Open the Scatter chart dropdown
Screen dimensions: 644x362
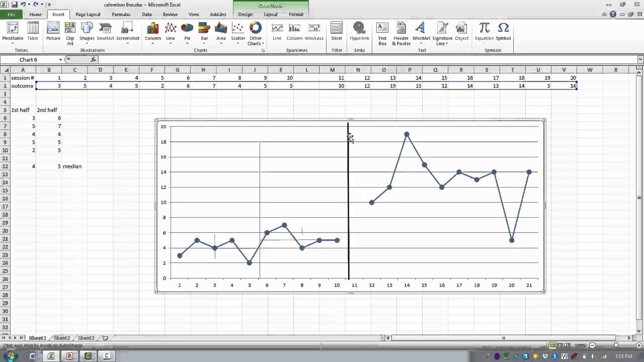coord(238,33)
